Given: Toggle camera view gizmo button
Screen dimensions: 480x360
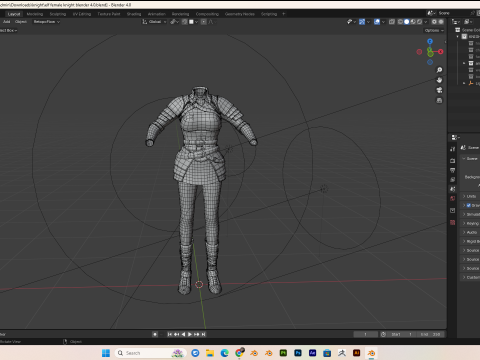Looking at the screenshot, I should (x=439, y=90).
